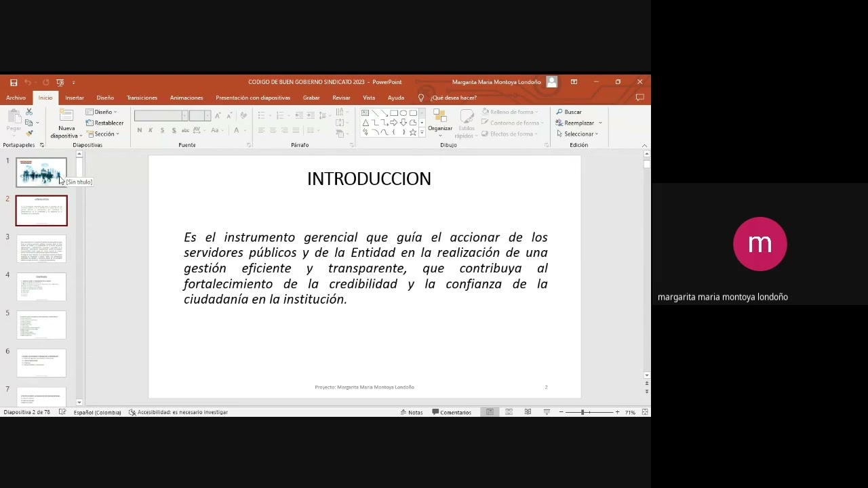The width and height of the screenshot is (868, 488).
Task: Select slide 1 thumbnail
Action: click(x=41, y=172)
